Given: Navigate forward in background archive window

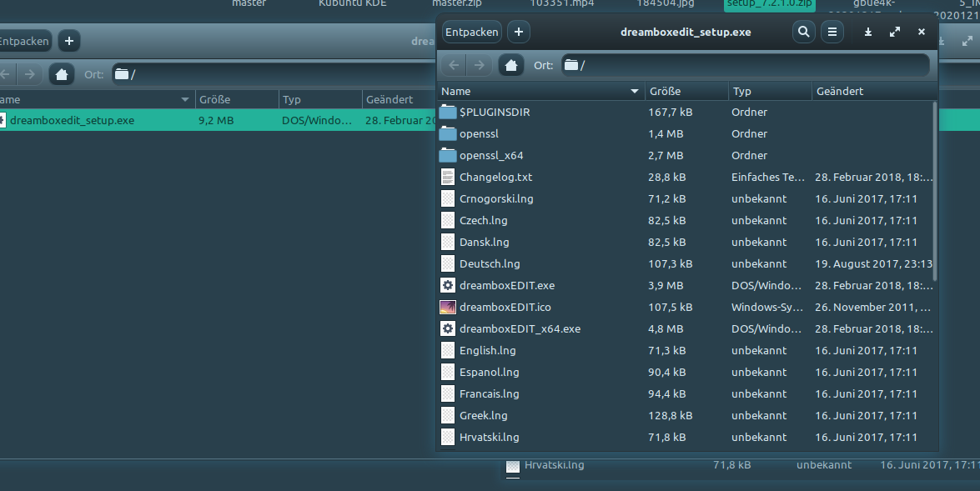Looking at the screenshot, I should (x=29, y=74).
